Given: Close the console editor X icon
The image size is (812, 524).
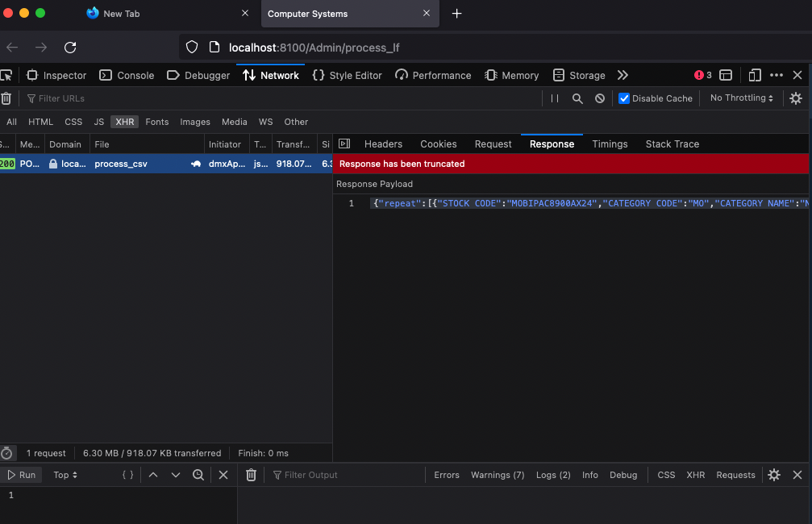Looking at the screenshot, I should [x=223, y=475].
